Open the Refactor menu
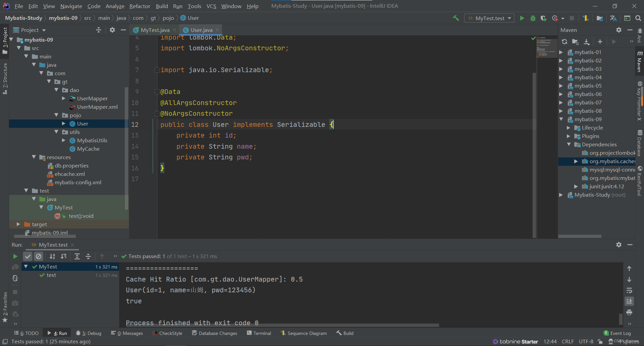Viewport: 644px width, 346px height. pyautogui.click(x=140, y=6)
